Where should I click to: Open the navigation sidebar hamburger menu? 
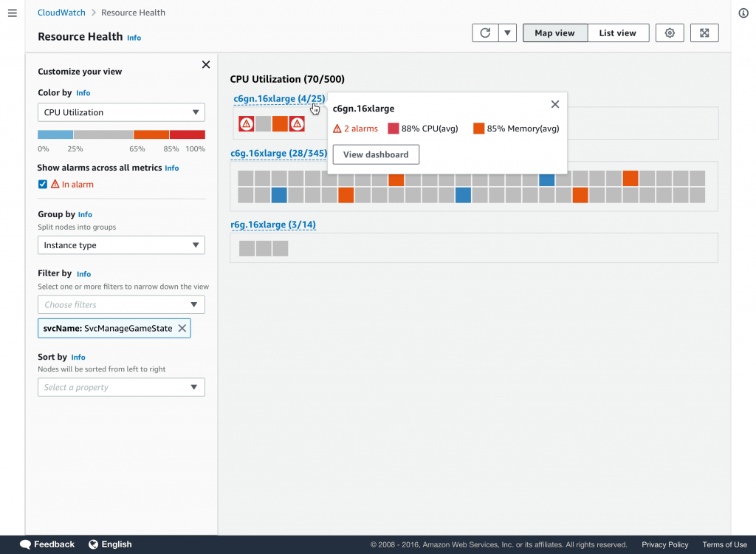coord(12,13)
